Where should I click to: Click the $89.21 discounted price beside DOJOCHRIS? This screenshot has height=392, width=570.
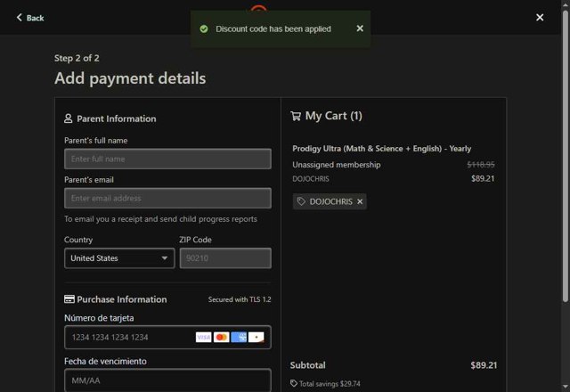click(483, 178)
